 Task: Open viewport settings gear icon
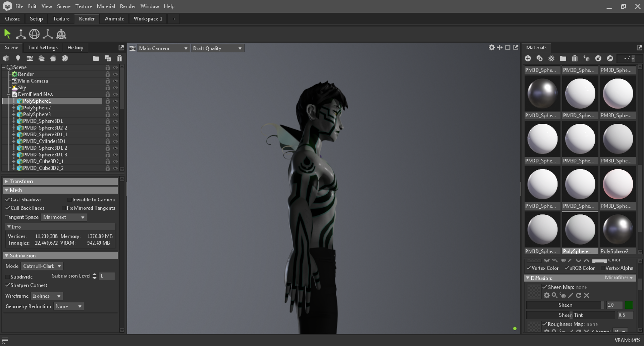[x=492, y=48]
